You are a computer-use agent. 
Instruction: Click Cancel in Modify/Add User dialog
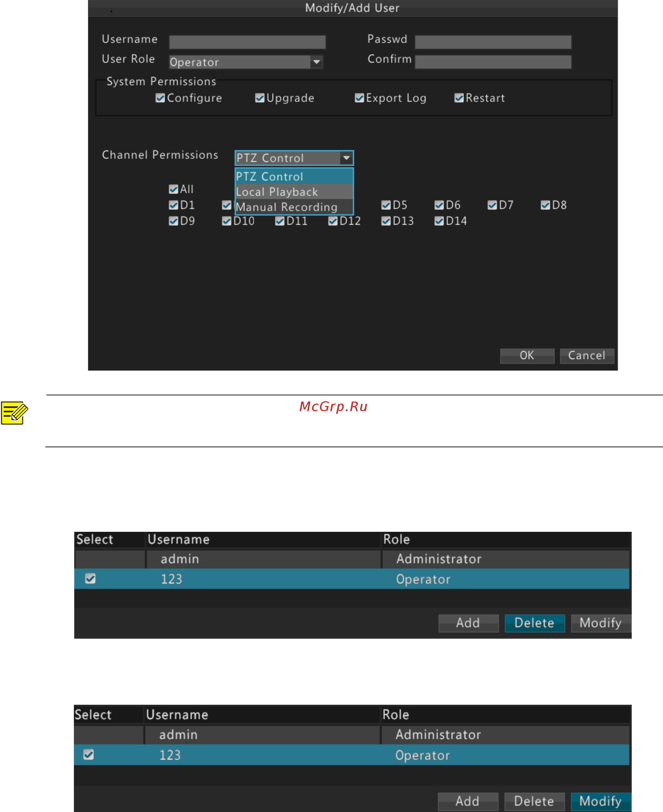pyautogui.click(x=587, y=355)
